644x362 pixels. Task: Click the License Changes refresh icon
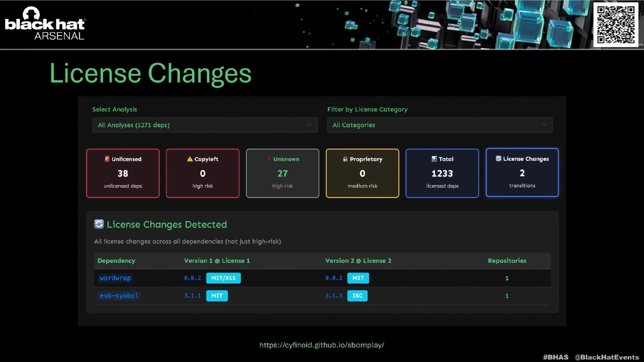coord(498,159)
